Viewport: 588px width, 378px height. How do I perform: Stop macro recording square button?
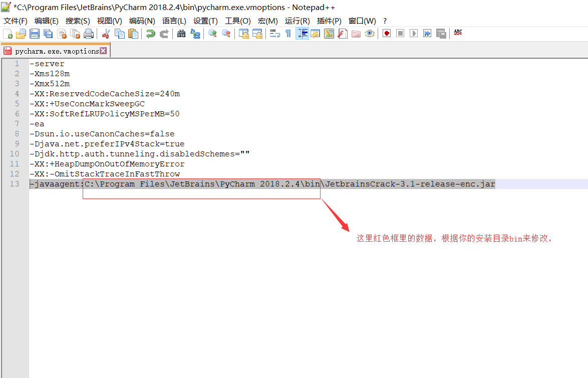pyautogui.click(x=400, y=34)
